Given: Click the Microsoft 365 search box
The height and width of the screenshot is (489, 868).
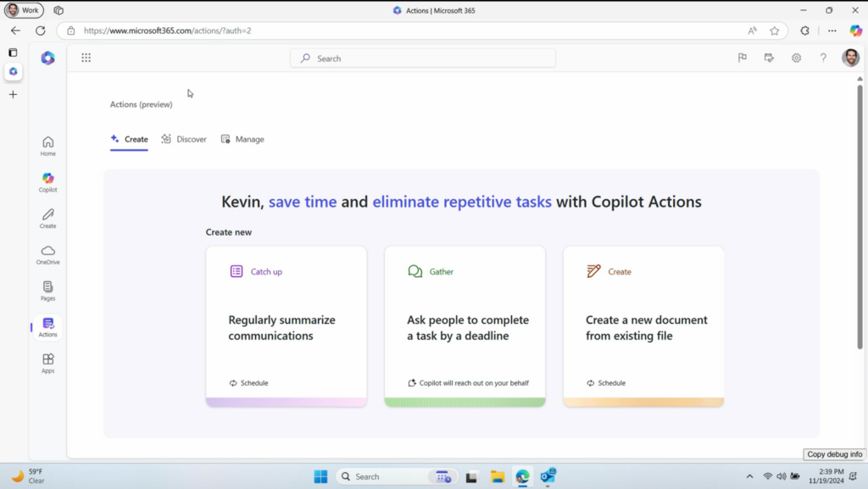Looking at the screenshot, I should (x=423, y=58).
